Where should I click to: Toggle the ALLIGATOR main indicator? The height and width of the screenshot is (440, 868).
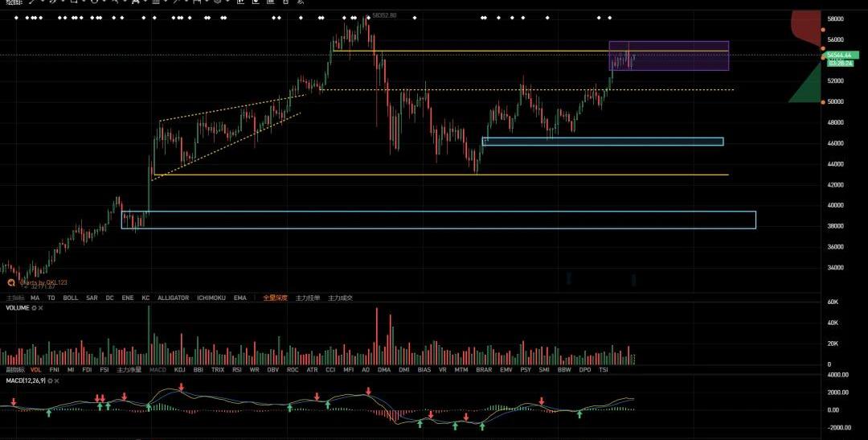tap(173, 298)
